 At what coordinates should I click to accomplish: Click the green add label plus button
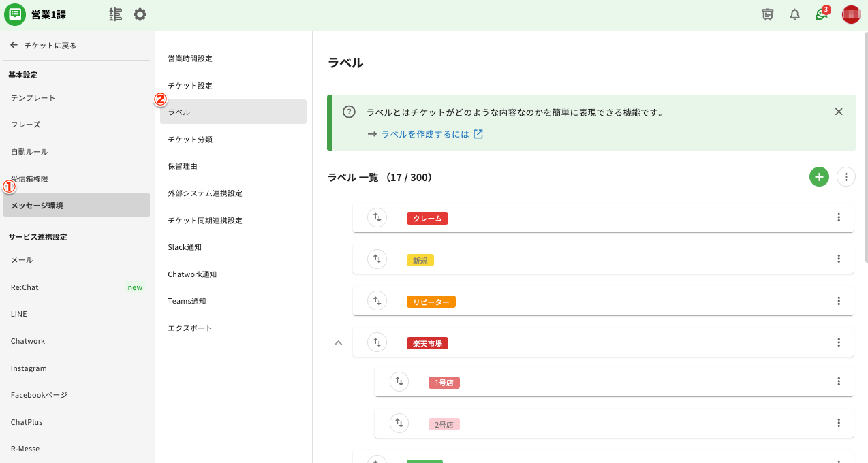tap(819, 177)
